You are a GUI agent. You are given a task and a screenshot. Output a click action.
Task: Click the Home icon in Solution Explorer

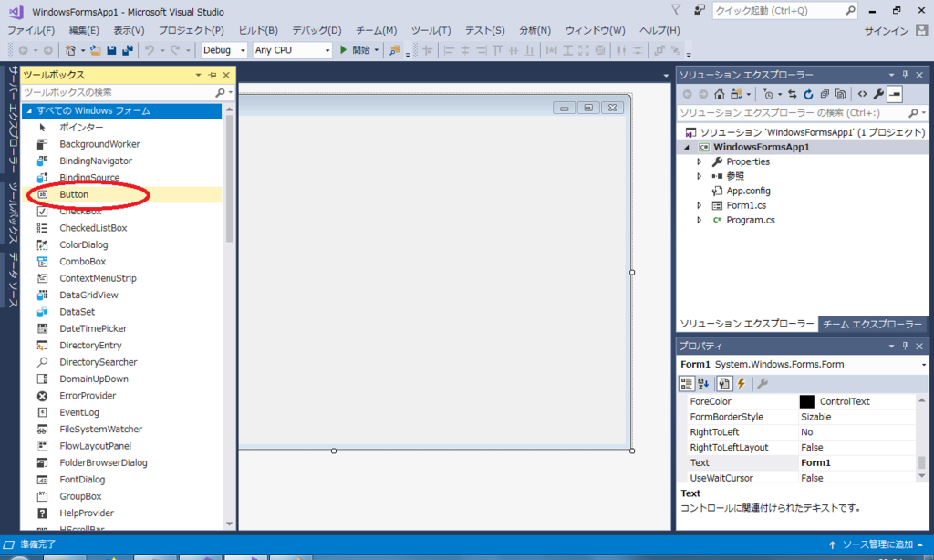click(720, 94)
